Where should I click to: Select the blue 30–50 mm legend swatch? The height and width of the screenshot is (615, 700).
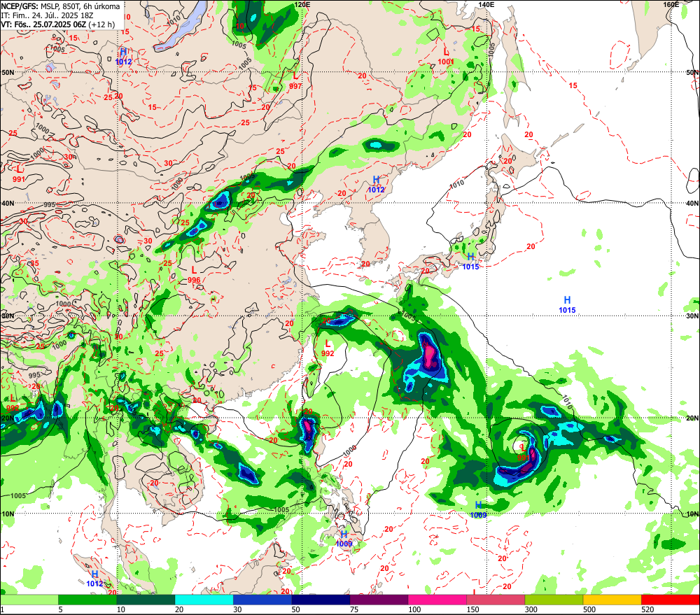(x=262, y=600)
